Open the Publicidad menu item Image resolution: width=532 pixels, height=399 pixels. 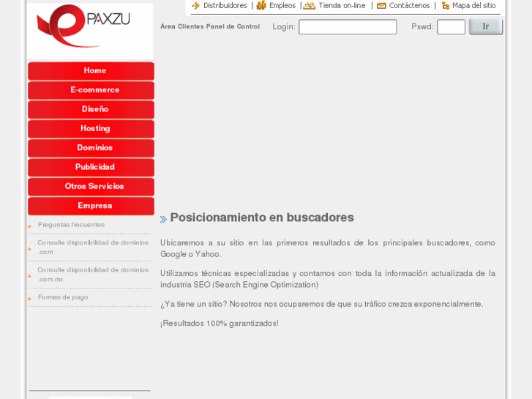(91, 168)
